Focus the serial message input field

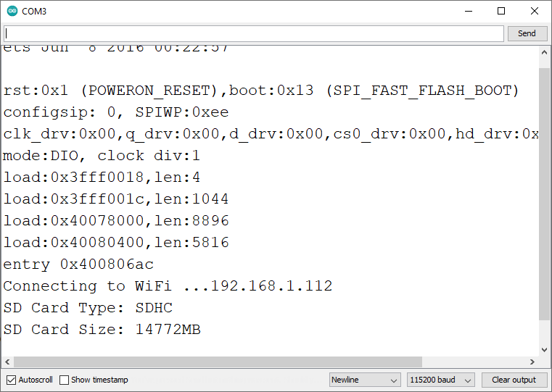point(254,33)
